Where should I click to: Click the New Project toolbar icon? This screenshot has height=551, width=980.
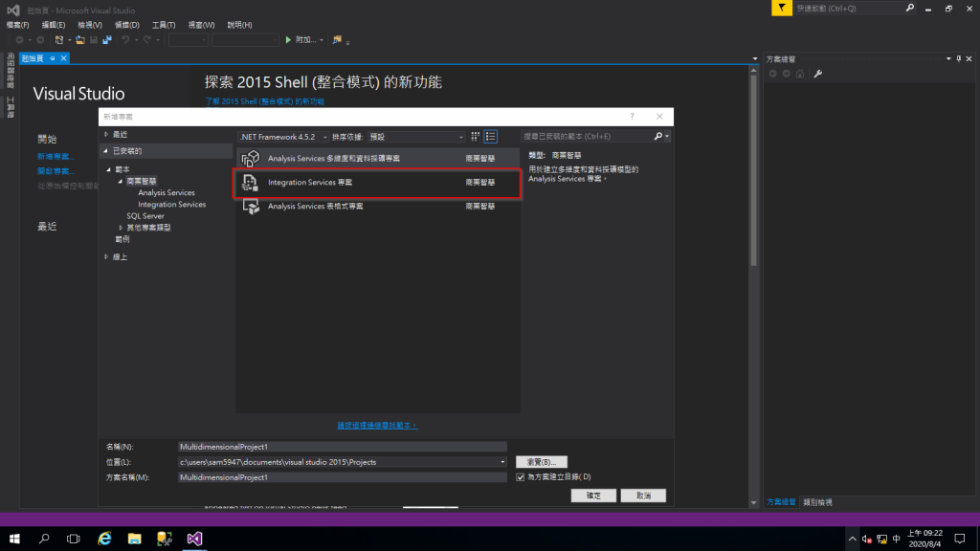[58, 40]
